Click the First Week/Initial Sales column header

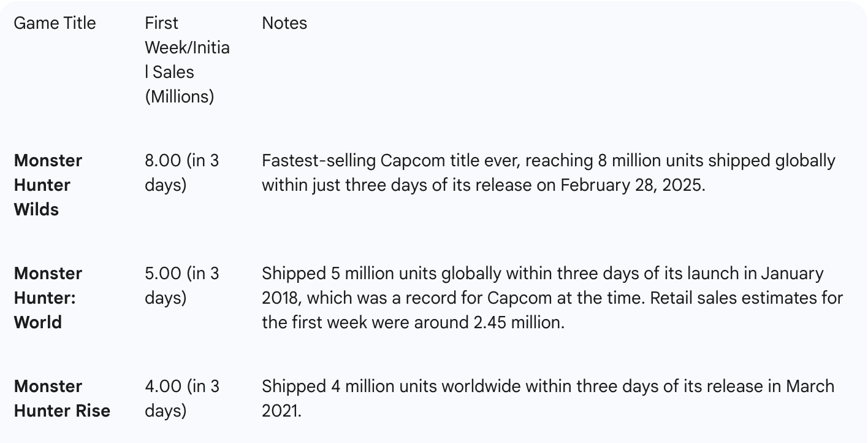pyautogui.click(x=188, y=60)
